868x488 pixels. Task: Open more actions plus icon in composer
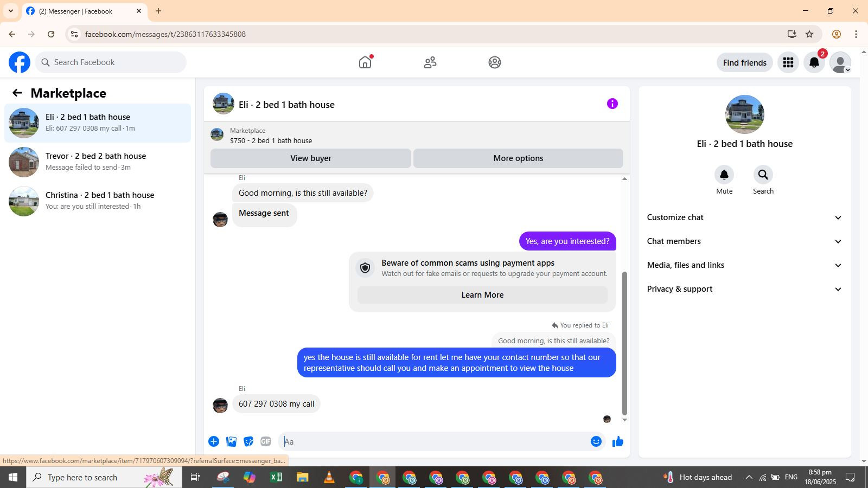pos(214,441)
